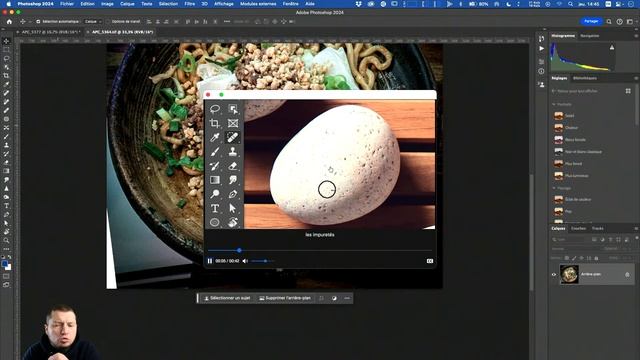Switch to the Navigation panel tab

click(589, 36)
